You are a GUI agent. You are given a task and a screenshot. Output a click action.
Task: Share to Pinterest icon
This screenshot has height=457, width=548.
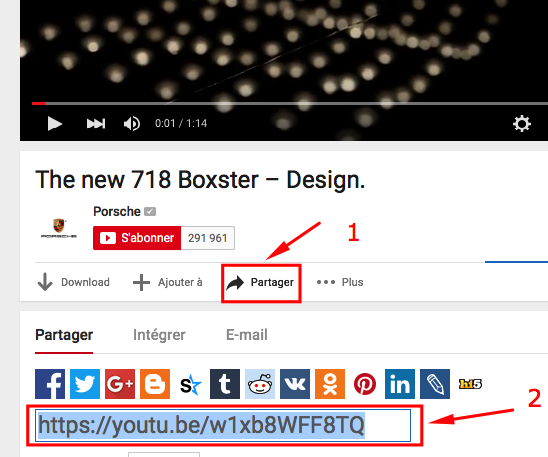pyautogui.click(x=365, y=384)
